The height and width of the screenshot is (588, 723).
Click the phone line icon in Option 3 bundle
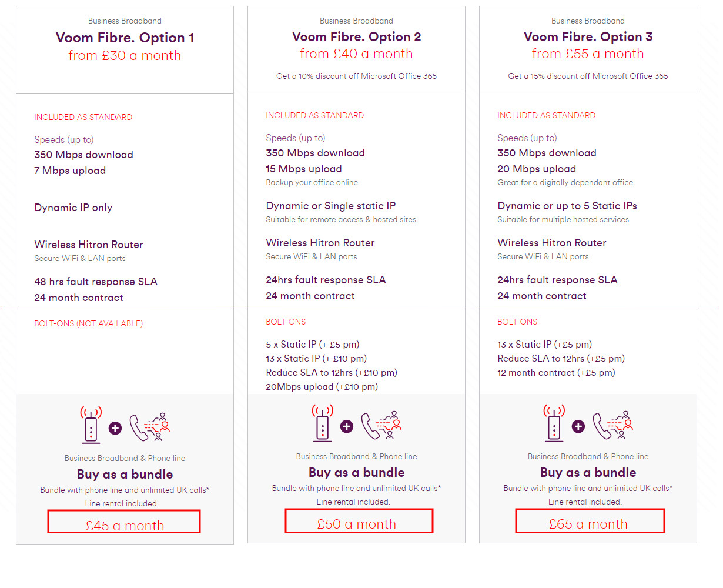613,425
